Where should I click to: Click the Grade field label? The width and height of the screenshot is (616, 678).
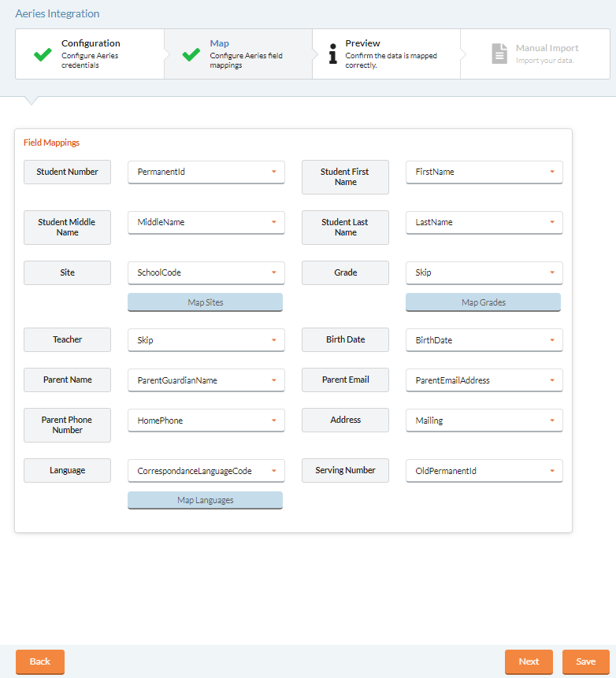tap(345, 272)
